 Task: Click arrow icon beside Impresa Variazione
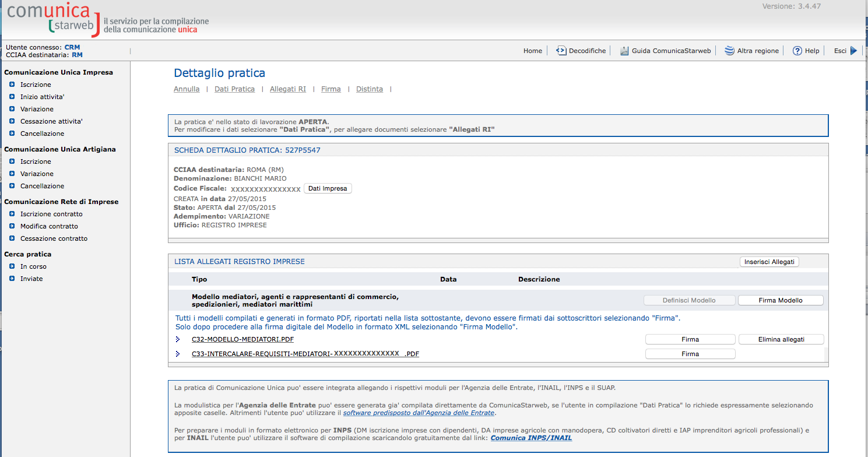(12, 109)
